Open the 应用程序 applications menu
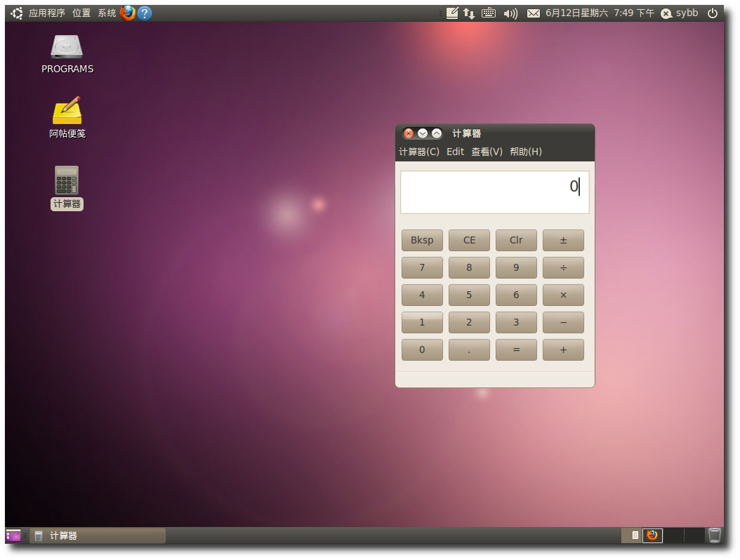The height and width of the screenshot is (560, 740). (47, 13)
